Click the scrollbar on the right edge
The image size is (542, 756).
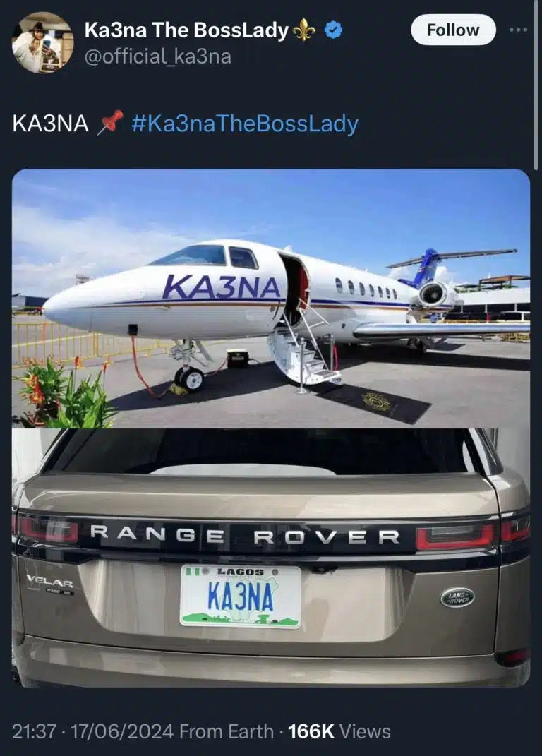[x=536, y=85]
